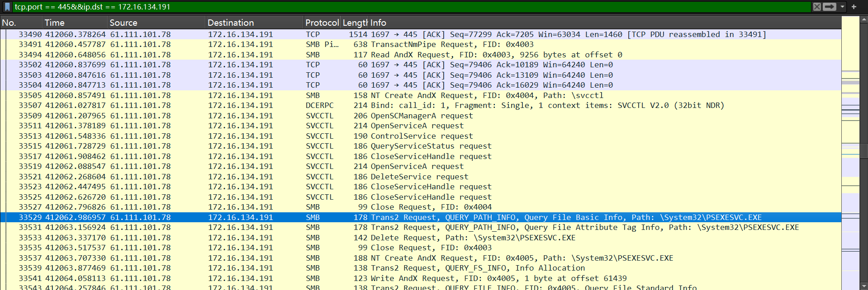This screenshot has width=868, height=290.
Task: Apply the display filter using the arrow
Action: 830,7
